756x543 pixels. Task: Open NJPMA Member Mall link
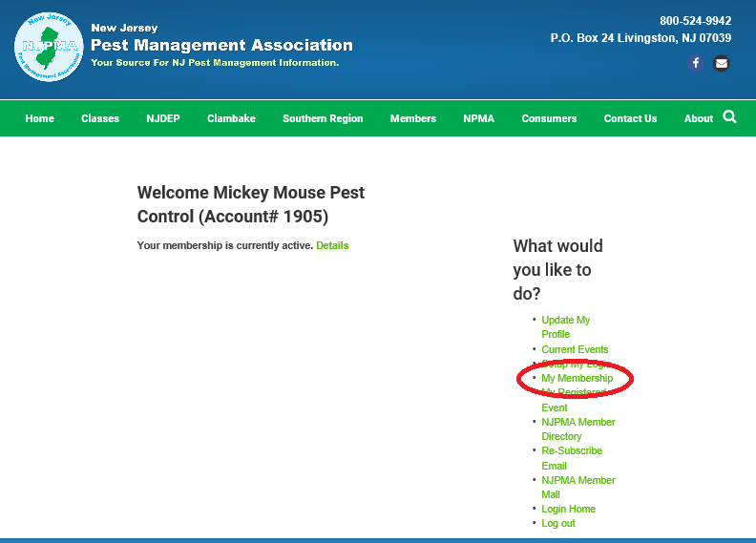point(578,487)
